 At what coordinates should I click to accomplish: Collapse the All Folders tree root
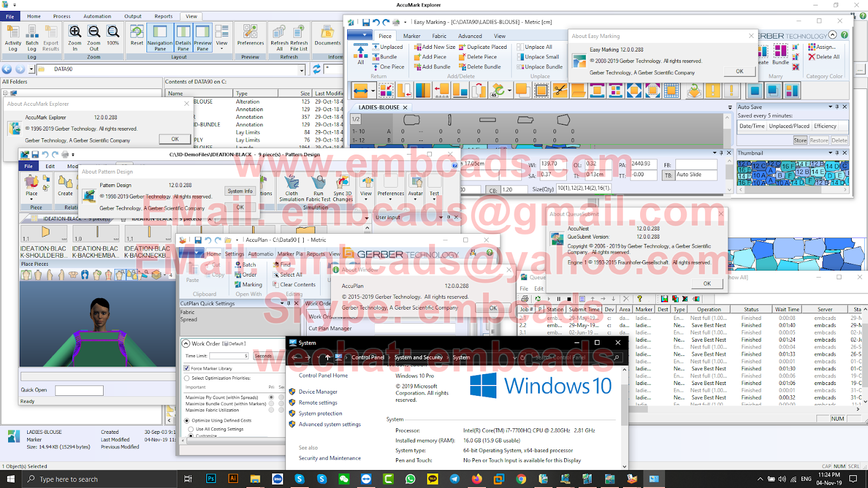click(5, 93)
